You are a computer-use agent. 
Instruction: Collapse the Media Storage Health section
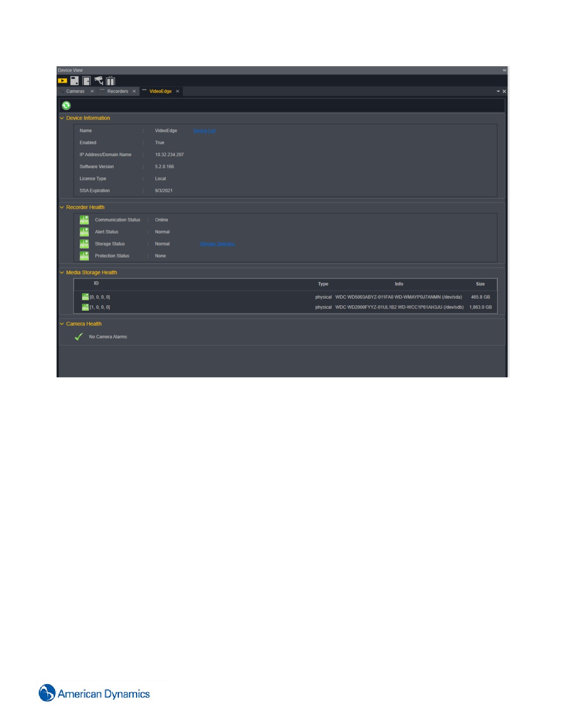[x=62, y=273]
